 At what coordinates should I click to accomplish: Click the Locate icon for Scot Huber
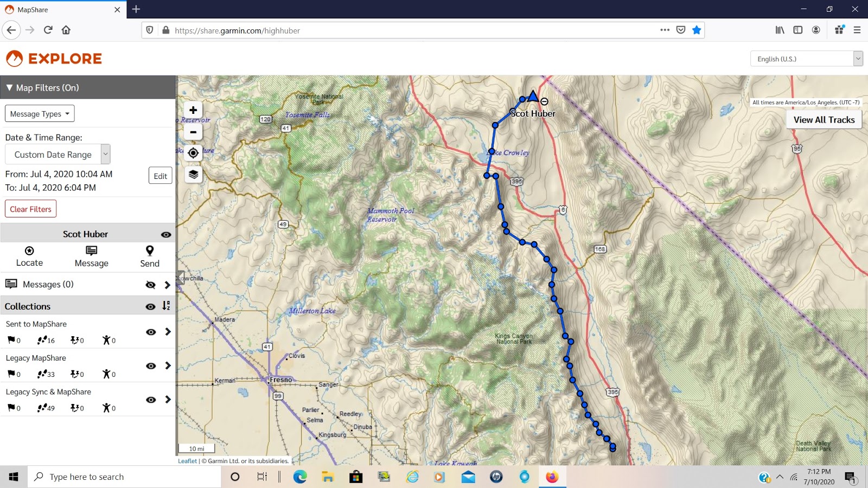(29, 256)
